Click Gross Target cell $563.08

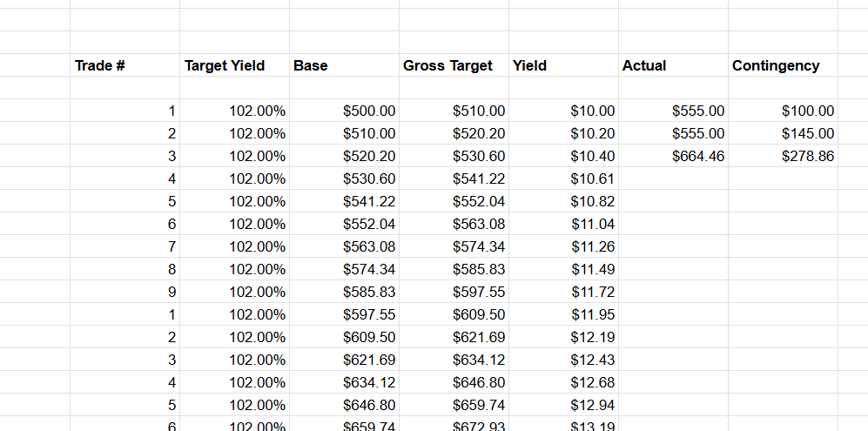pyautogui.click(x=454, y=224)
